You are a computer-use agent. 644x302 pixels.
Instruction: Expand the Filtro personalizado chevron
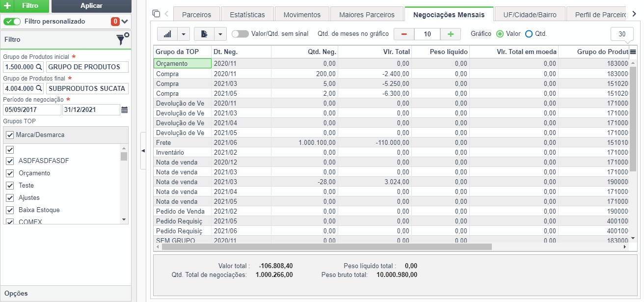pos(124,22)
